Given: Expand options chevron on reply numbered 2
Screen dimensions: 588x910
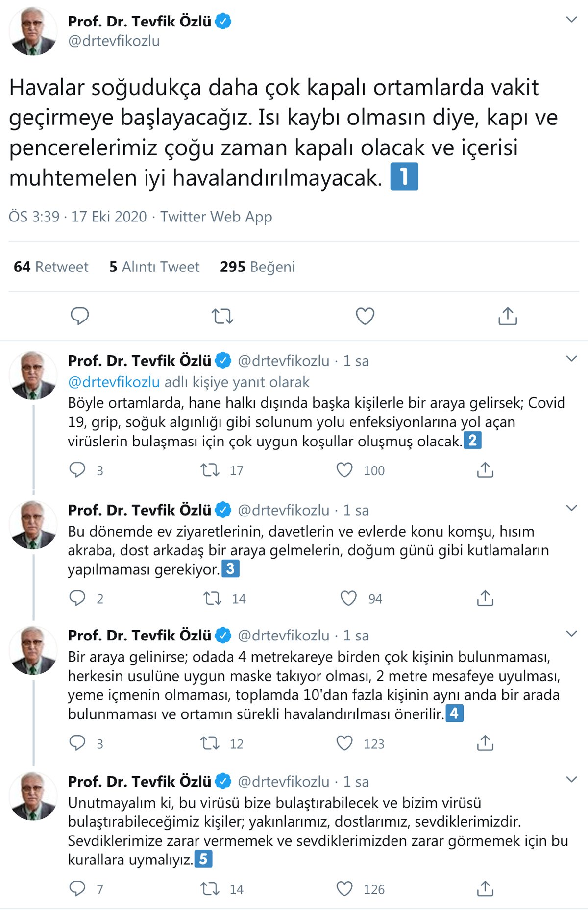Looking at the screenshot, I should tap(571, 359).
